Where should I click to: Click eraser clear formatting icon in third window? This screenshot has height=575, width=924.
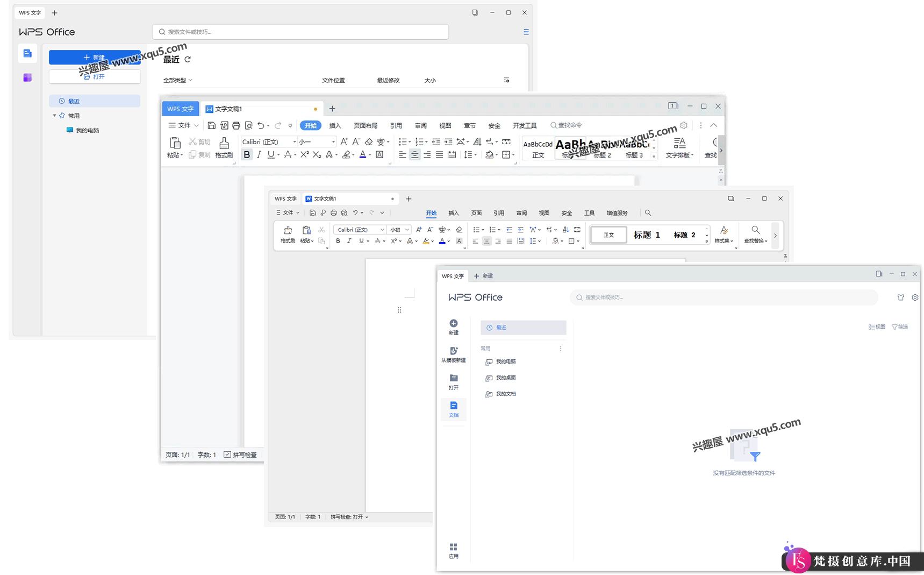(x=459, y=230)
